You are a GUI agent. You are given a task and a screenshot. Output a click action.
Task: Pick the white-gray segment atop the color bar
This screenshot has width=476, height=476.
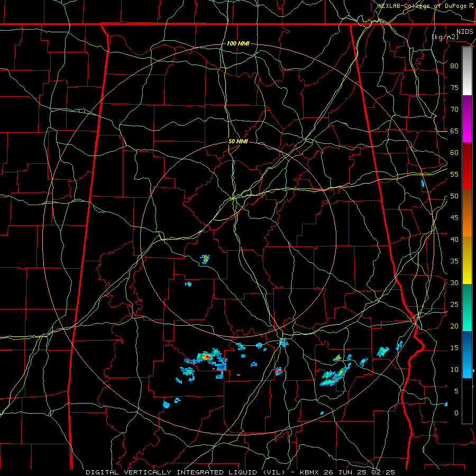point(467,71)
